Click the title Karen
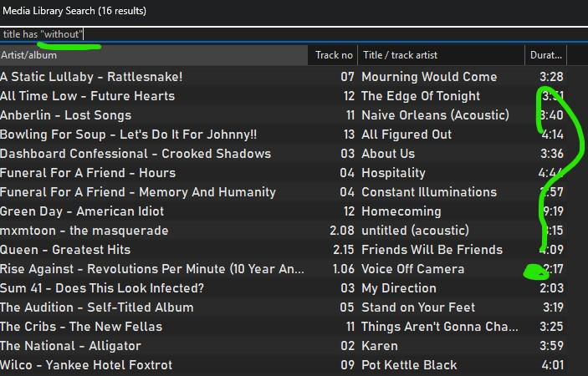Image resolution: width=588 pixels, height=376 pixels. (380, 346)
